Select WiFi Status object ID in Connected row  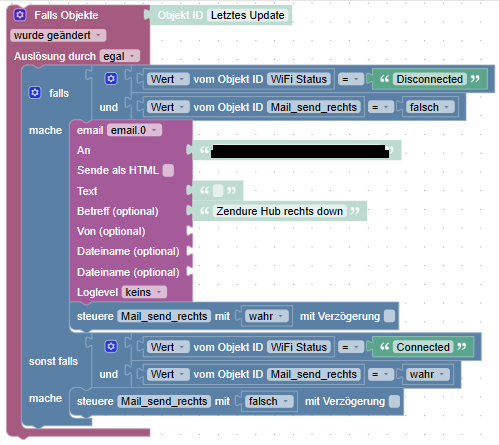point(299,347)
